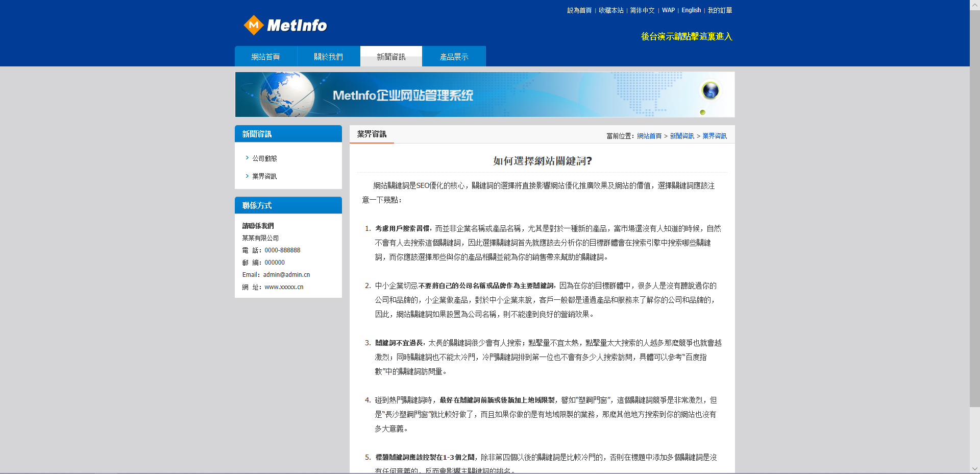The width and height of the screenshot is (980, 474).
Task: Click the 設為首頁 link at top
Action: pos(579,10)
